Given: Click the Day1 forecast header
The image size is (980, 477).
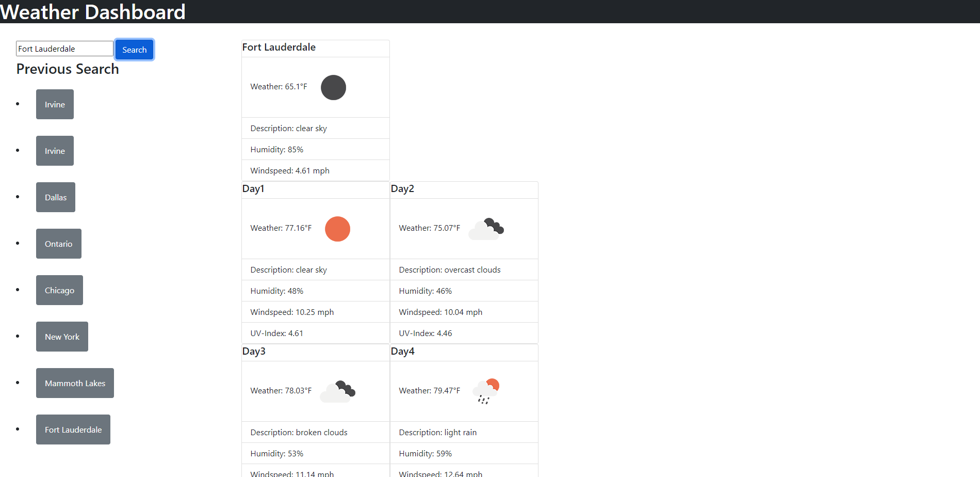Looking at the screenshot, I should [253, 189].
